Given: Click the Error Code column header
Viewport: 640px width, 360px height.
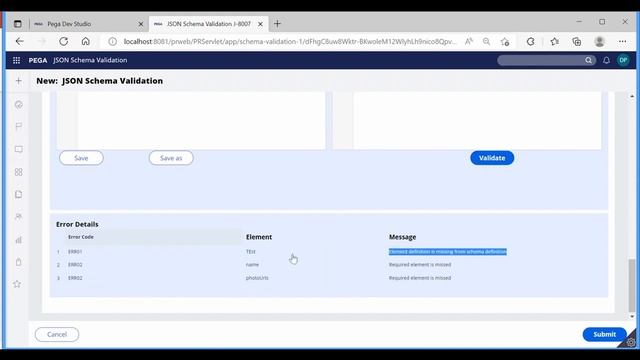Looking at the screenshot, I should pos(81,237).
